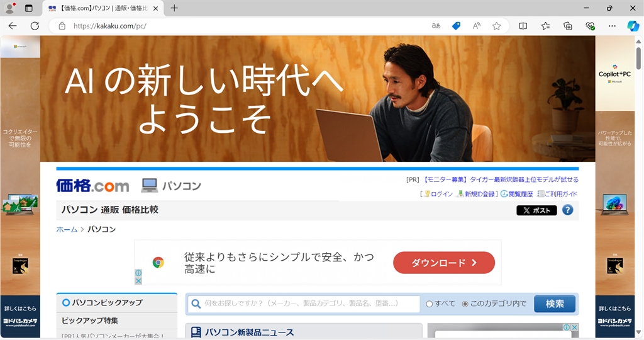
Task: Open the shopping price tag icon
Action: pyautogui.click(x=456, y=26)
